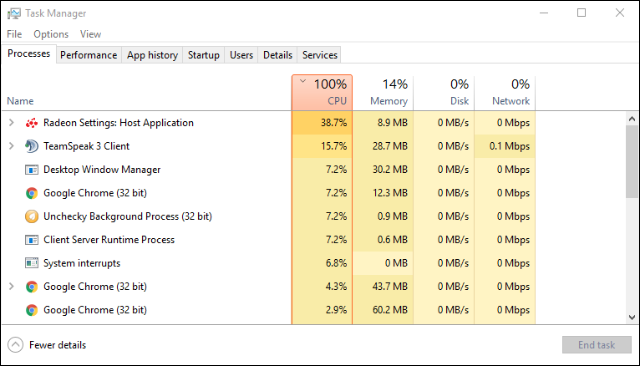640x366 pixels.
Task: Click the End task button
Action: click(596, 345)
